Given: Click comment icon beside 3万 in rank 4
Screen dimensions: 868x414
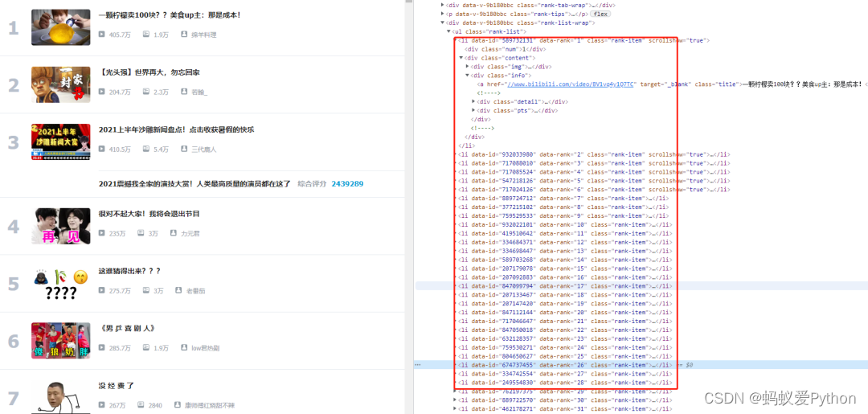Looking at the screenshot, I should [x=141, y=233].
